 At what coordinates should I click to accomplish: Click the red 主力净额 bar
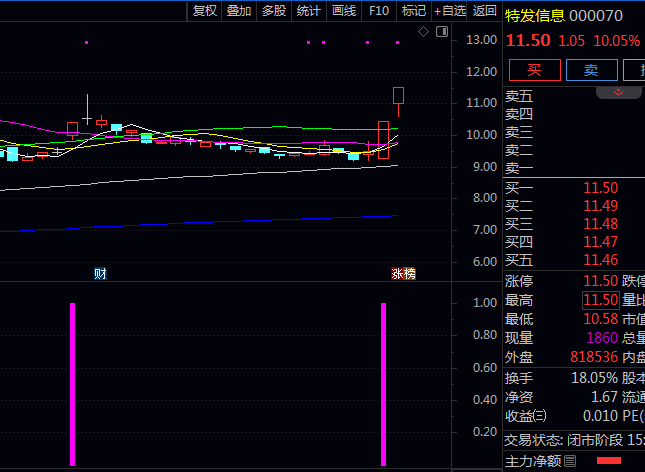coord(609,460)
